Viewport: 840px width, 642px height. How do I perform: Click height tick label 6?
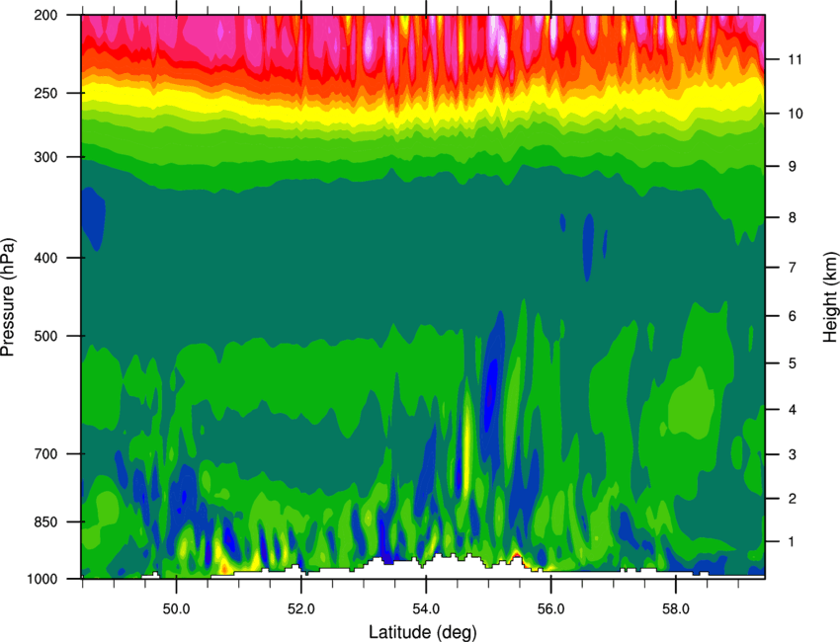[792, 316]
